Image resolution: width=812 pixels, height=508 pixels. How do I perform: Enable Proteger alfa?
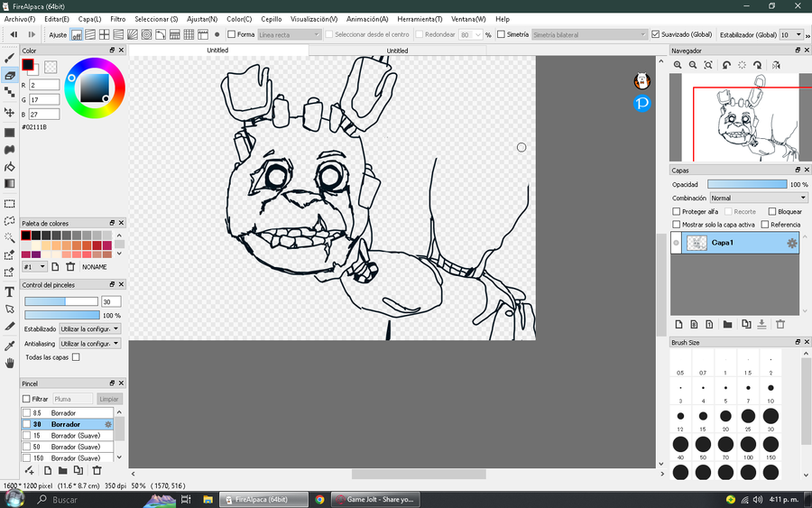(677, 211)
